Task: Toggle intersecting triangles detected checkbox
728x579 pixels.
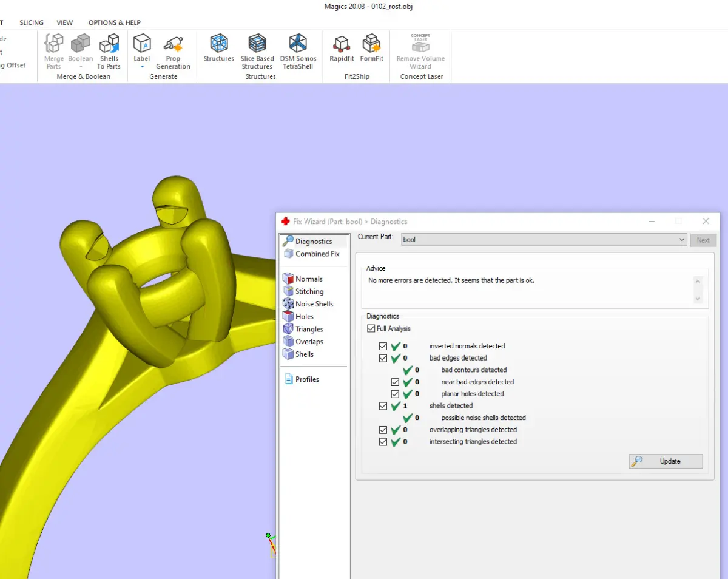Action: point(383,442)
